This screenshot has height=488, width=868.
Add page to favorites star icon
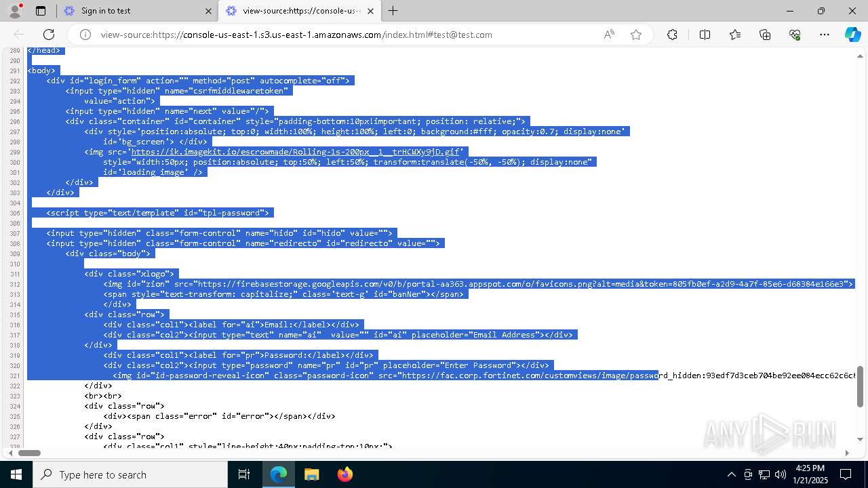636,35
